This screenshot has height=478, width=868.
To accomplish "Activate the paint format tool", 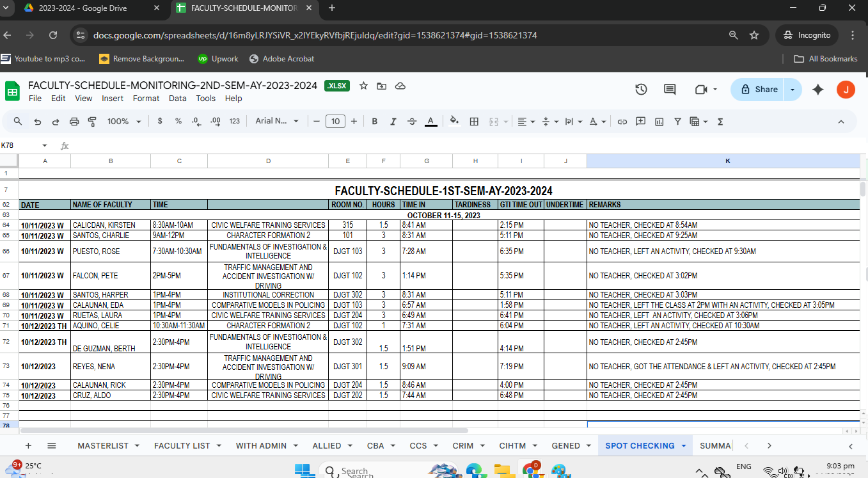I will click(x=91, y=122).
